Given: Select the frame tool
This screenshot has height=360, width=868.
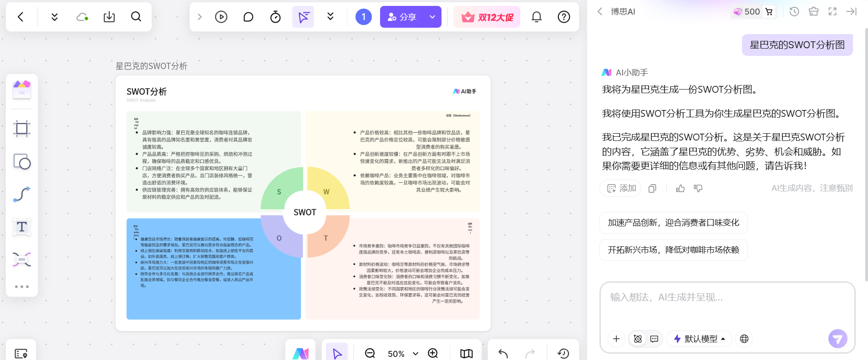Looking at the screenshot, I should [x=22, y=129].
